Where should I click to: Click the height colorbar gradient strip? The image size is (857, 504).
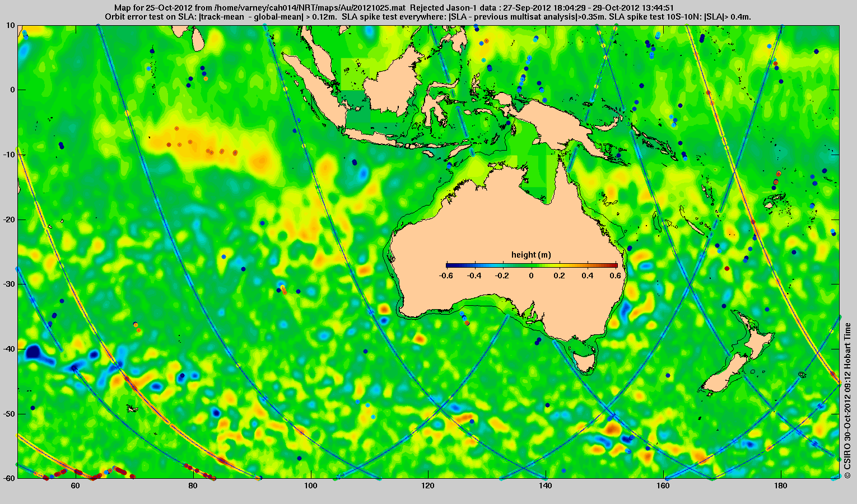click(x=532, y=265)
